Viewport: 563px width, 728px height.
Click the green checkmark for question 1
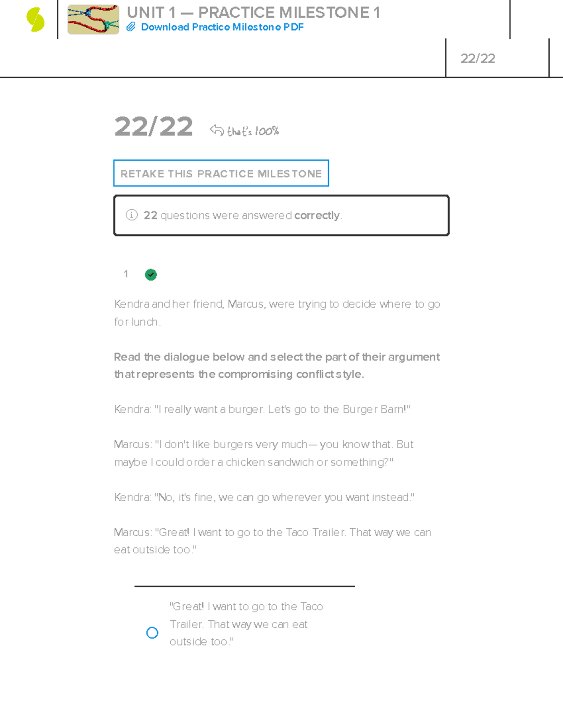point(151,275)
